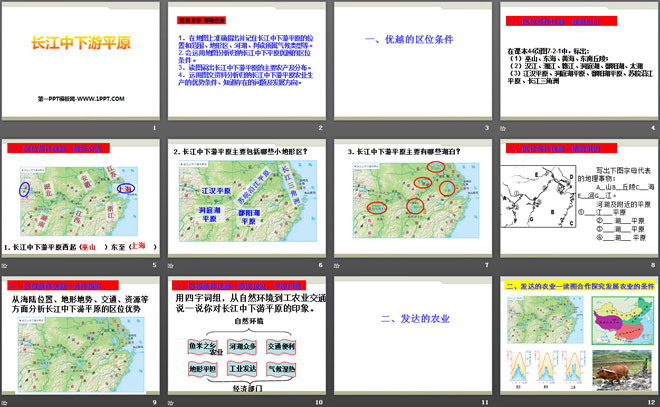Open slide 2 with learning objectives text

pos(245,68)
